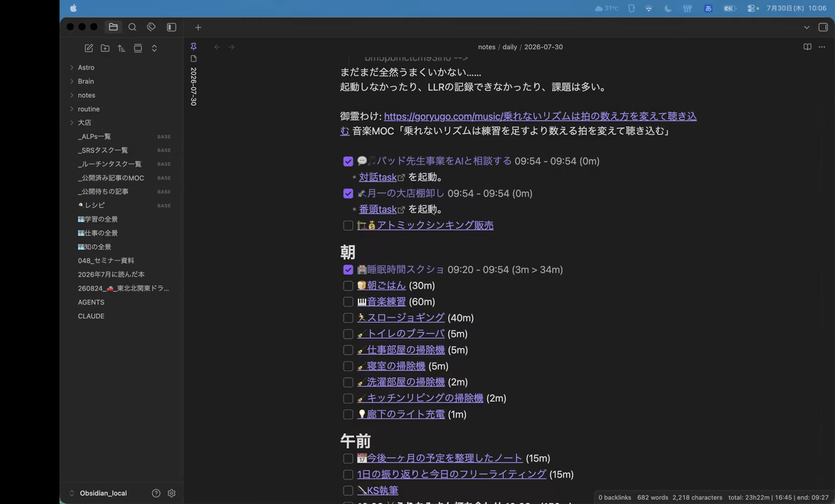The height and width of the screenshot is (504, 835).
Task: Open the 今後一ヶ月の予定を整理したノート link
Action: point(445,458)
